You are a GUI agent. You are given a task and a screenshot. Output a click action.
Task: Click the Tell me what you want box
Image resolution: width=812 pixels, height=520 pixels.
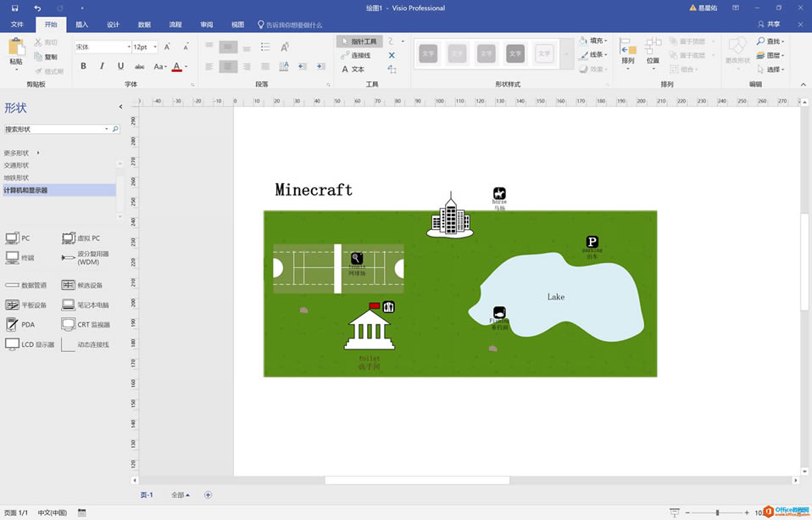pos(290,25)
